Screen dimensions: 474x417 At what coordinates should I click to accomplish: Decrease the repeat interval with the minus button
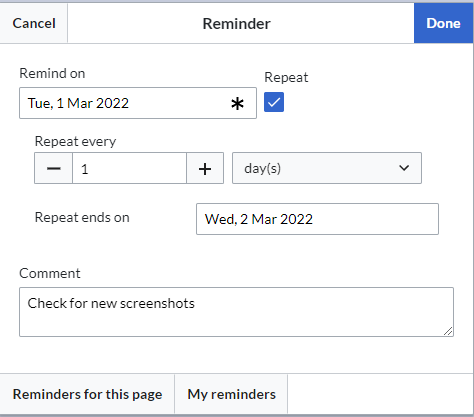pos(53,168)
